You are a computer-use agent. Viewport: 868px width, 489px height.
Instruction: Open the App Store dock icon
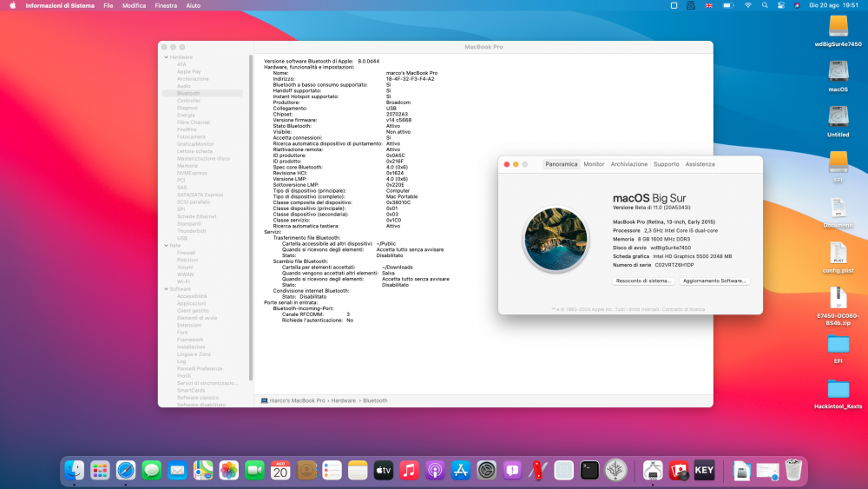[x=460, y=471]
